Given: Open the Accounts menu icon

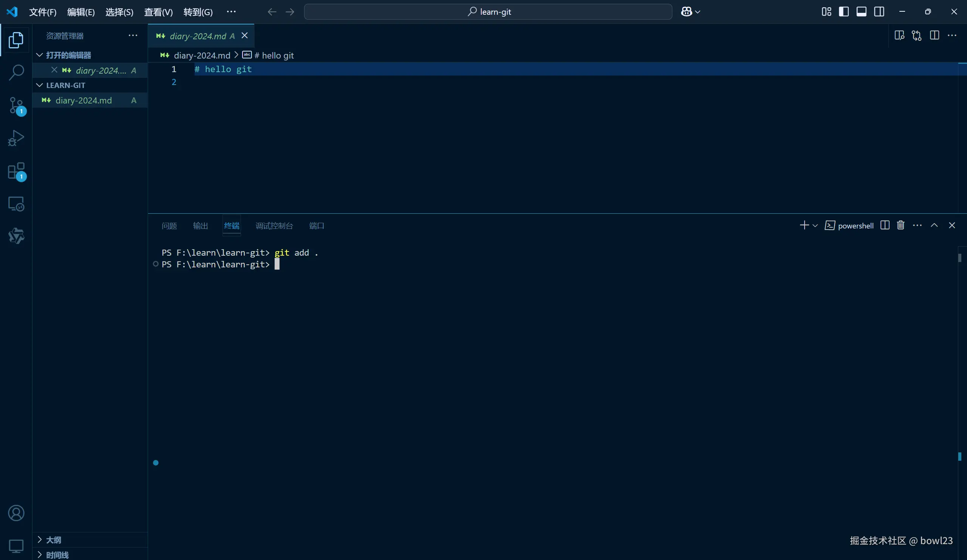Looking at the screenshot, I should click(16, 513).
